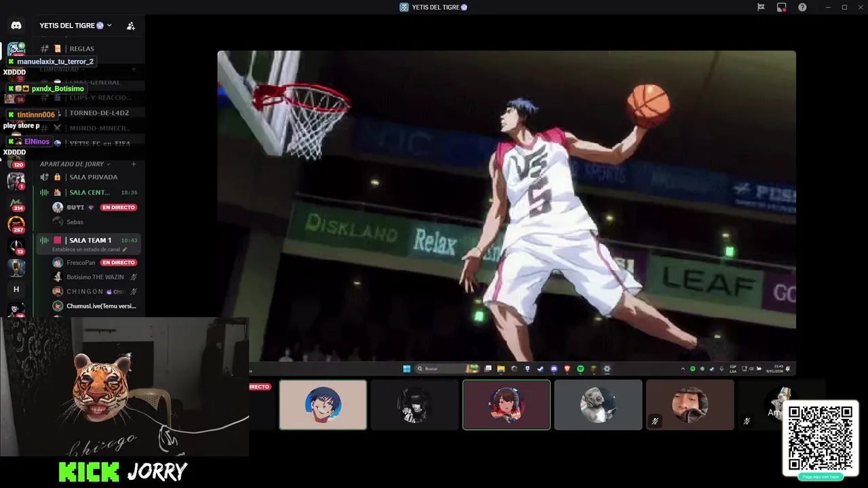Open the help question mark icon

pos(802,7)
